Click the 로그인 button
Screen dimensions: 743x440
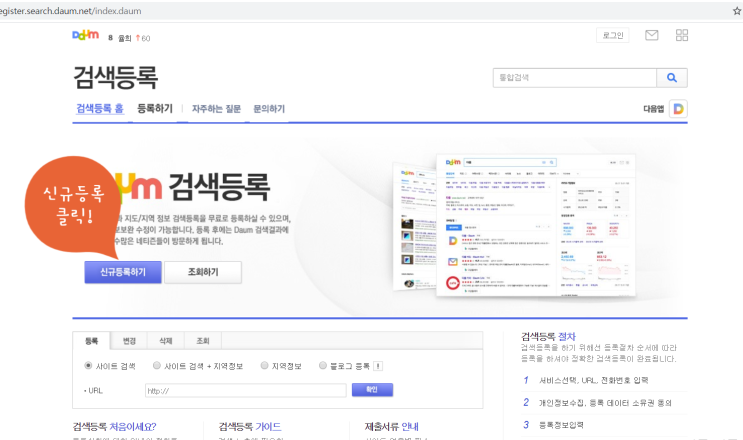click(x=613, y=36)
